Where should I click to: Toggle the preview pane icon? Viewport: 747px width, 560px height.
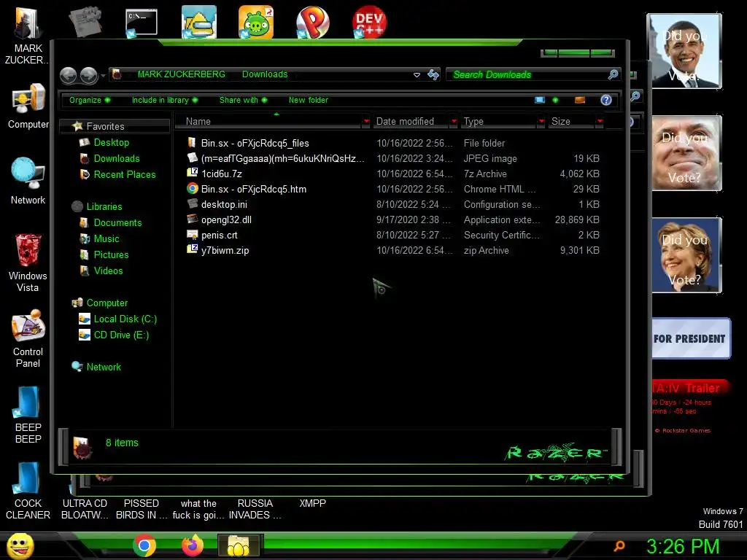580,100
